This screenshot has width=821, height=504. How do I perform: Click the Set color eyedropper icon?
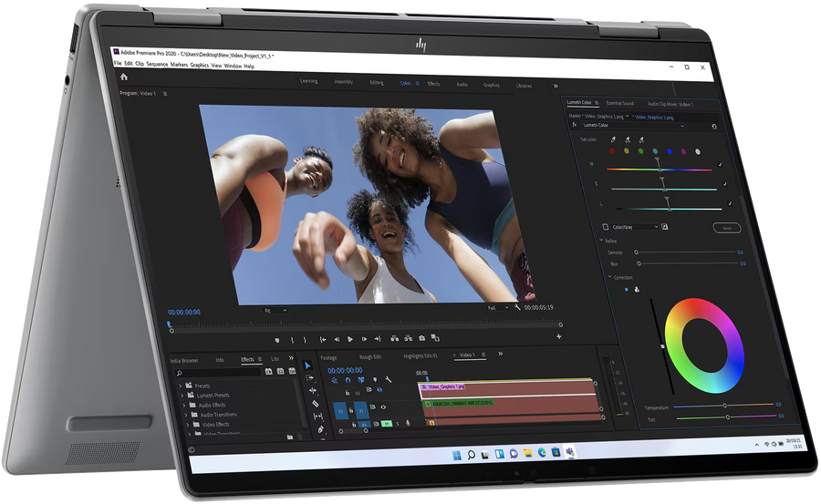613,139
